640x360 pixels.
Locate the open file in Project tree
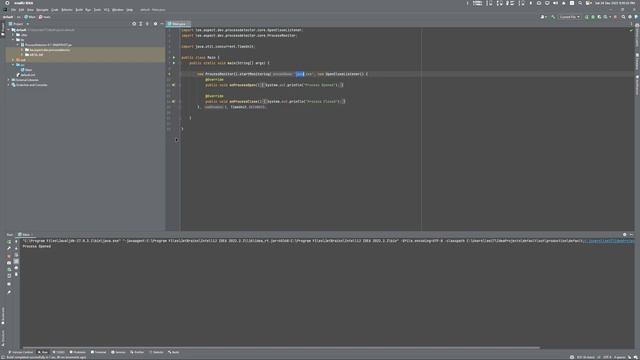click(134, 24)
